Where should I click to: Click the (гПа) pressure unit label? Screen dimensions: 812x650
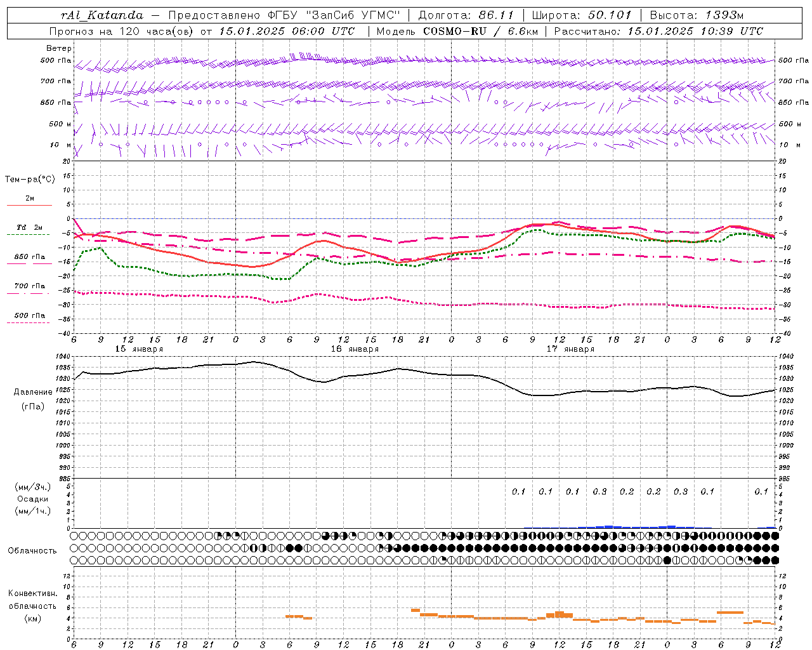(x=33, y=406)
